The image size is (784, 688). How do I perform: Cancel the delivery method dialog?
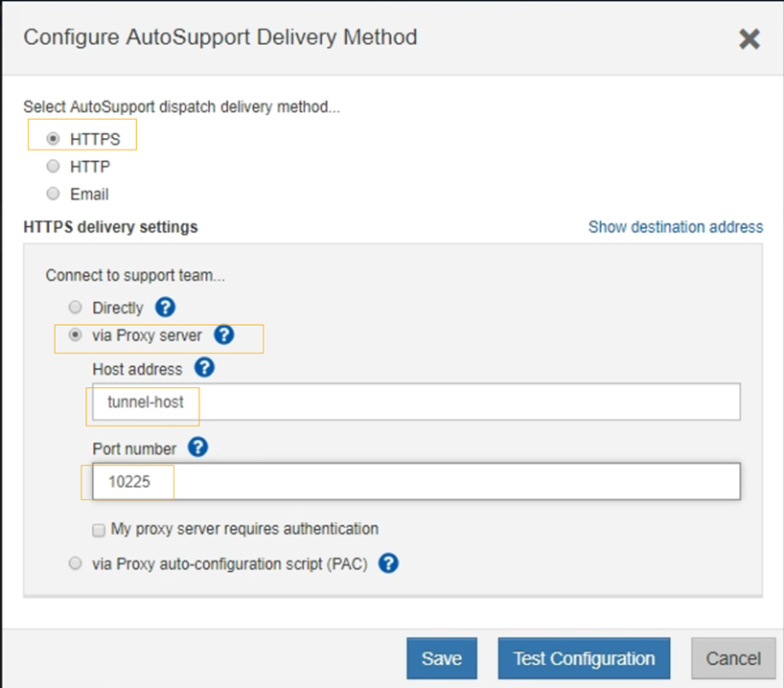tap(733, 658)
